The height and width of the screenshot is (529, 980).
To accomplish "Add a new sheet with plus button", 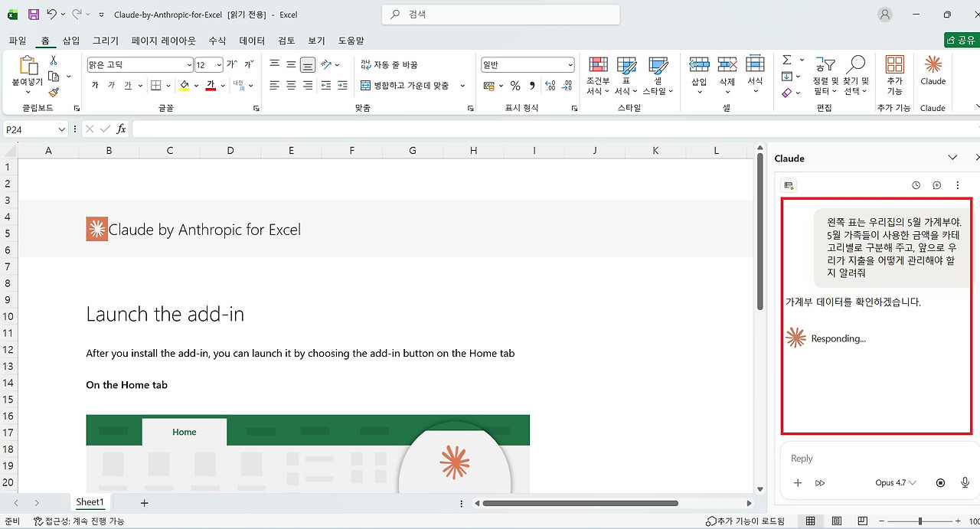I will [144, 503].
